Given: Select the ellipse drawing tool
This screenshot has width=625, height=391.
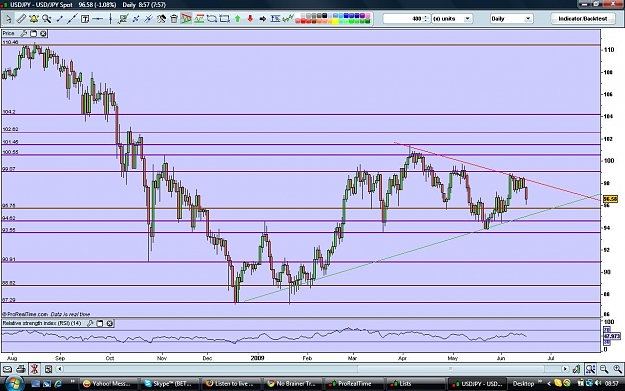Looking at the screenshot, I should pyautogui.click(x=212, y=19).
